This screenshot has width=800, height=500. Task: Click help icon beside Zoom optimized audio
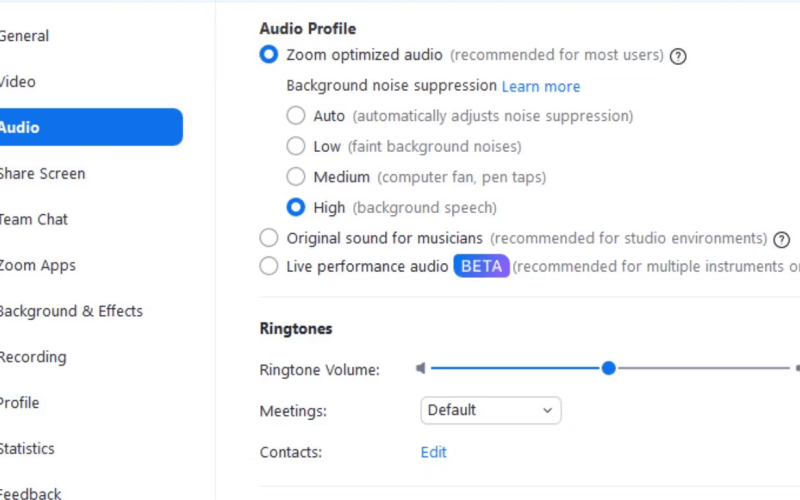[678, 56]
